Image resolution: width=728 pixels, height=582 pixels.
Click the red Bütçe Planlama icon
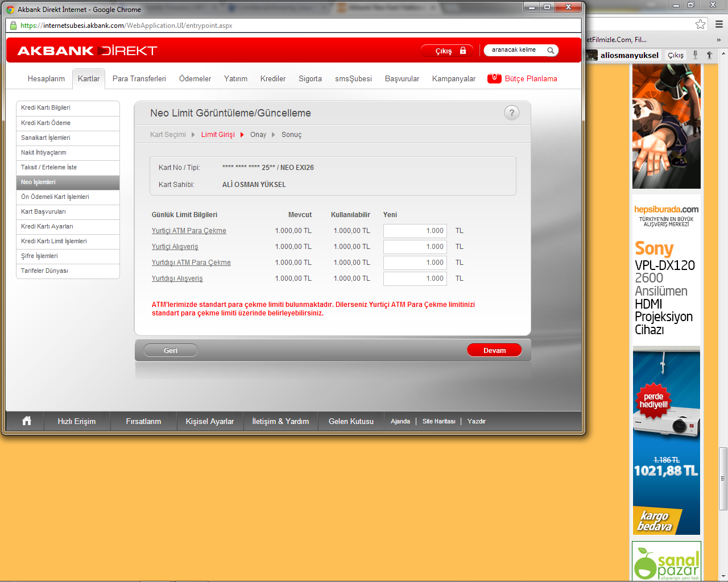coord(494,78)
